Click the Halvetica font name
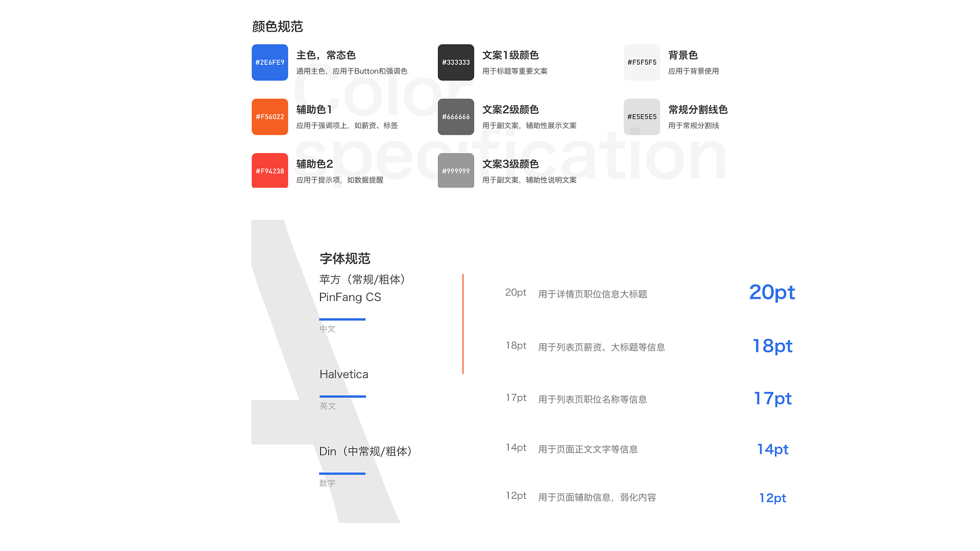 [x=344, y=374]
